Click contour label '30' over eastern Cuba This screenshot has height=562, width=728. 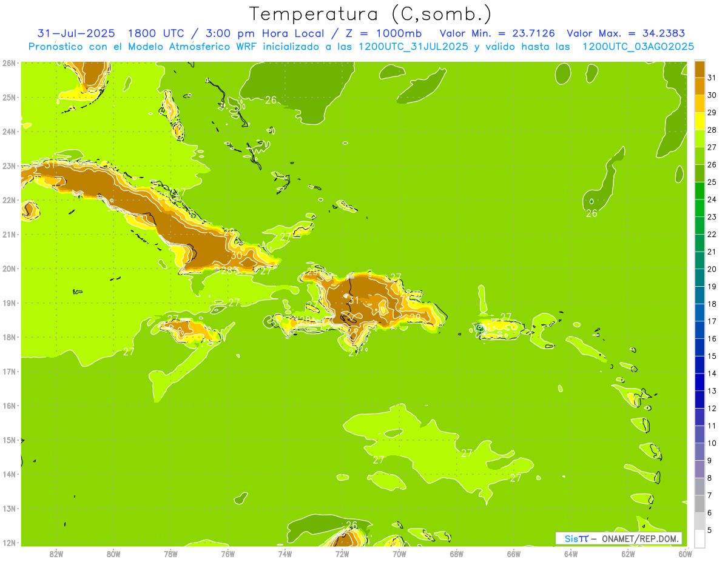[x=237, y=256]
